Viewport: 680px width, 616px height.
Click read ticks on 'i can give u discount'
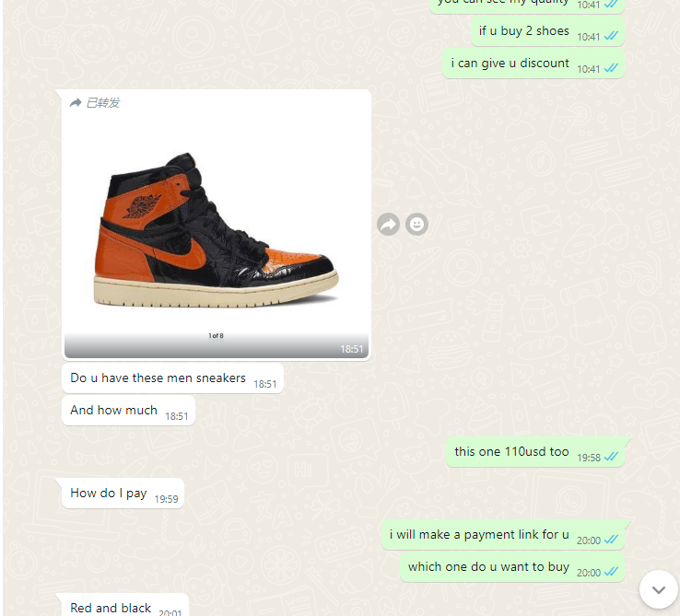click(x=611, y=68)
